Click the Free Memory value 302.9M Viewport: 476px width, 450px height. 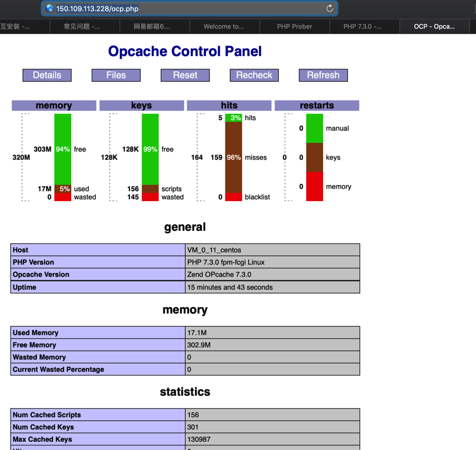pos(272,344)
